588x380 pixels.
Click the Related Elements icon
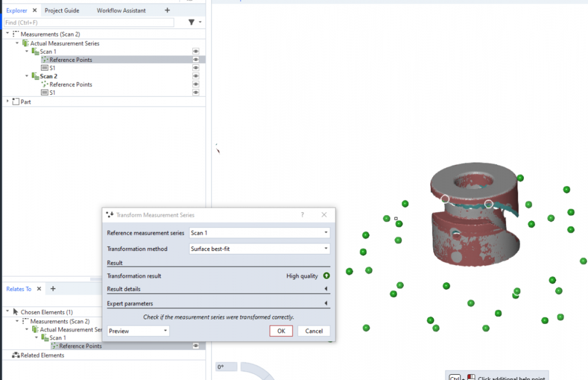[15, 355]
